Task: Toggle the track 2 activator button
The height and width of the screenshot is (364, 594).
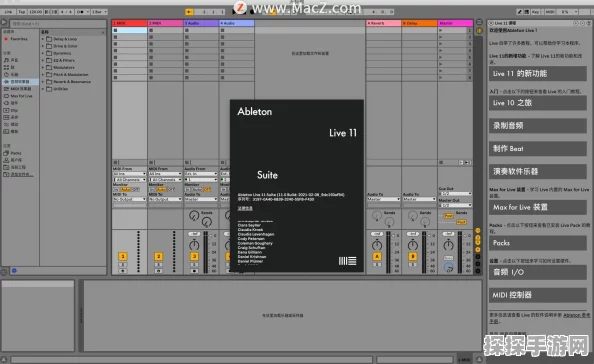Action: click(x=159, y=256)
